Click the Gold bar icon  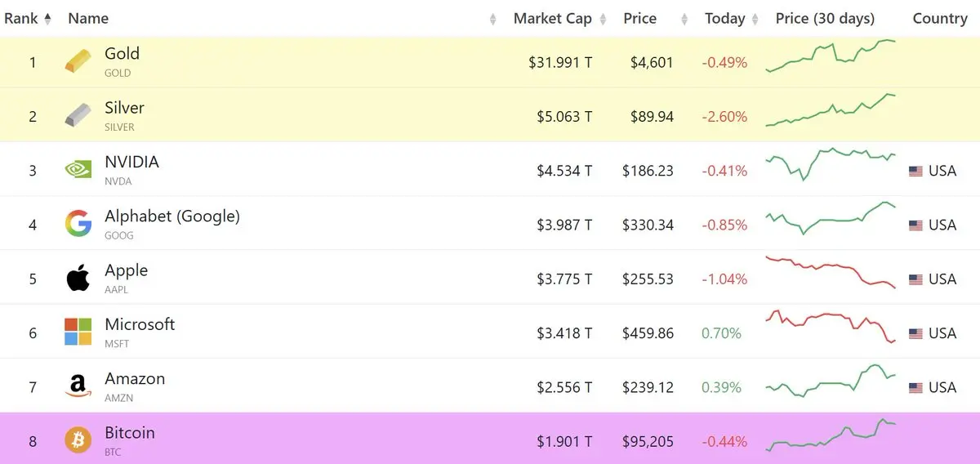tap(78, 61)
